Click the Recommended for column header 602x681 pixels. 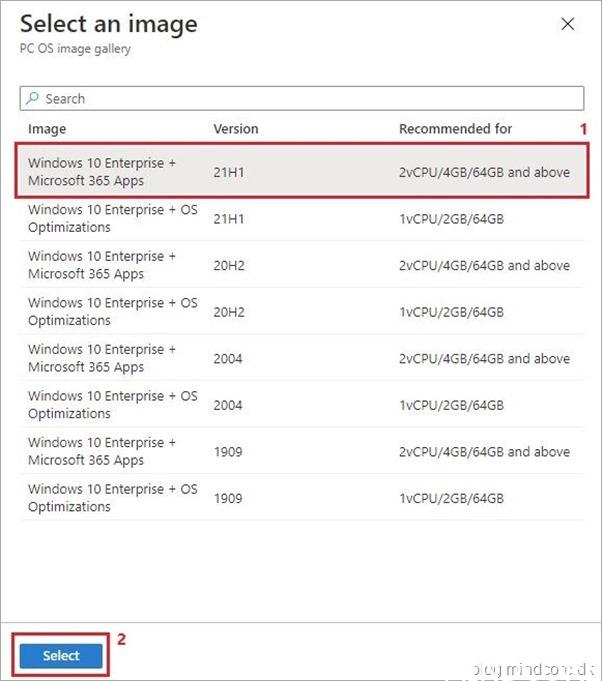coord(455,129)
